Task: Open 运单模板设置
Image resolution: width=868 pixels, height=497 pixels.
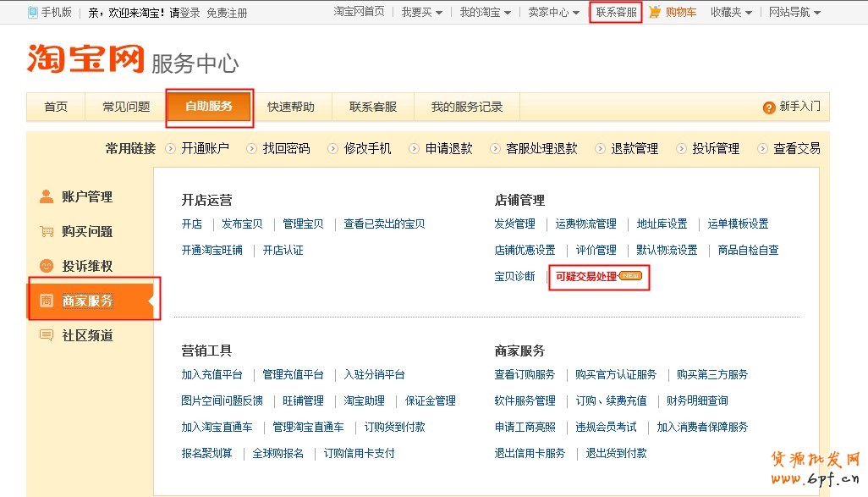Action: pyautogui.click(x=738, y=224)
